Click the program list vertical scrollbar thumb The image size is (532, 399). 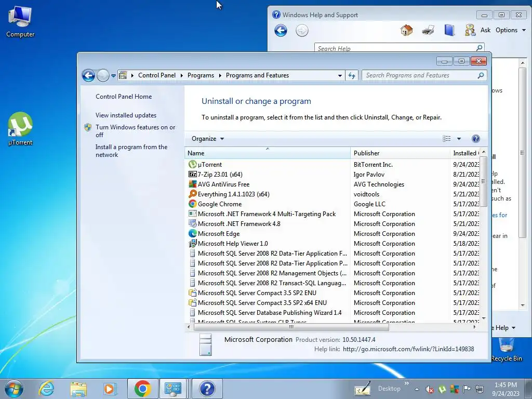pyautogui.click(x=484, y=181)
